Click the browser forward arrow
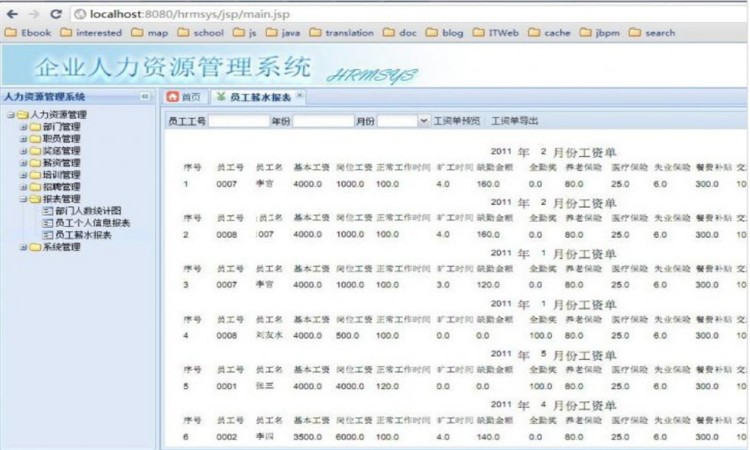Image resolution: width=750 pixels, height=450 pixels. (x=33, y=14)
